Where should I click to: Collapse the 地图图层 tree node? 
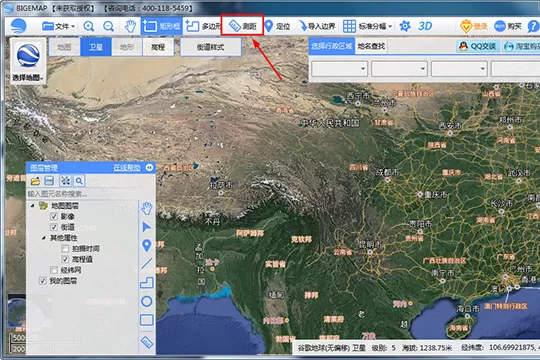(32, 206)
